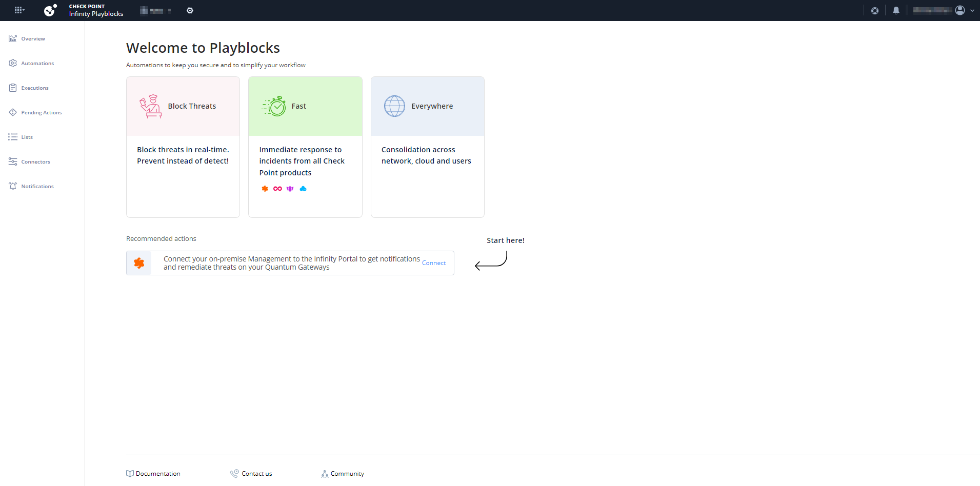Click 'Consolidation across network' description
The image size is (980, 486).
point(426,155)
